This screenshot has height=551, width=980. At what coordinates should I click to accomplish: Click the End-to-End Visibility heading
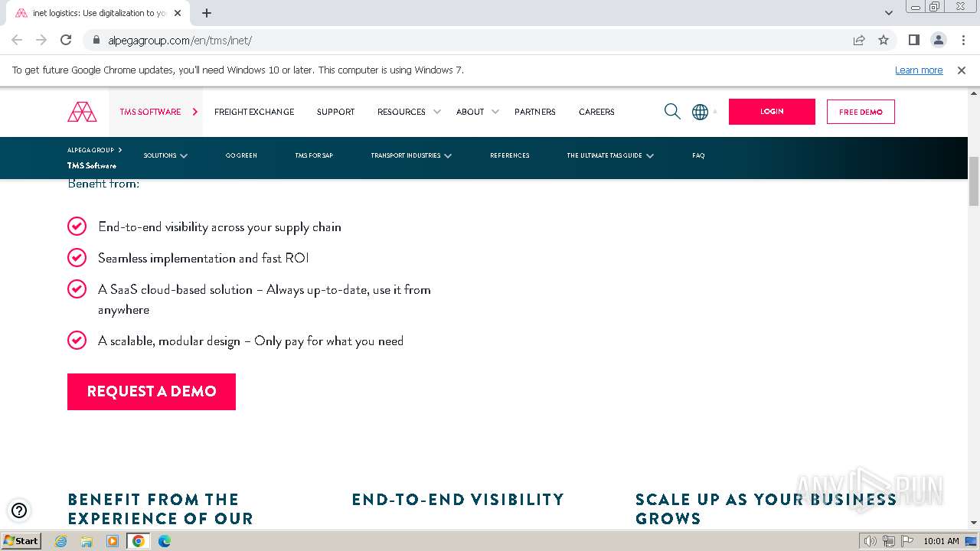[x=458, y=500]
